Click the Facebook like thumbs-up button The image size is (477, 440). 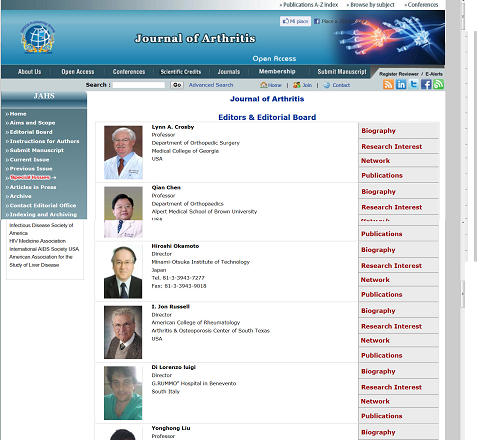[x=295, y=21]
